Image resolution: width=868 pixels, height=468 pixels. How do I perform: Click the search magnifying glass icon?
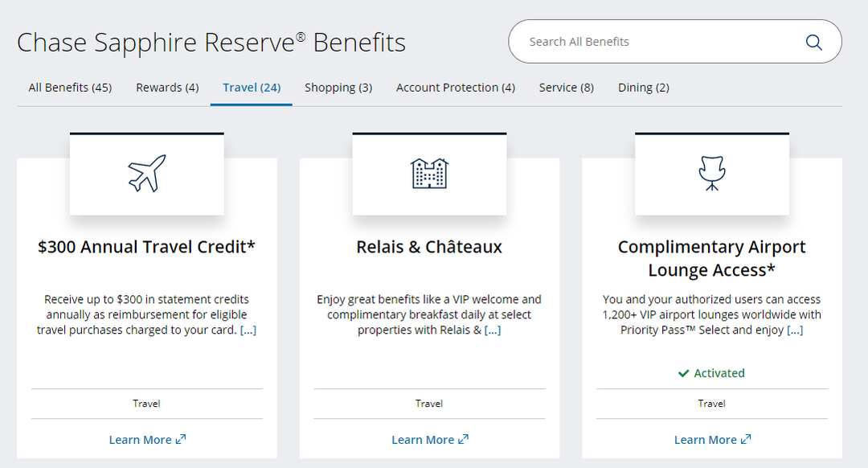pyautogui.click(x=813, y=42)
